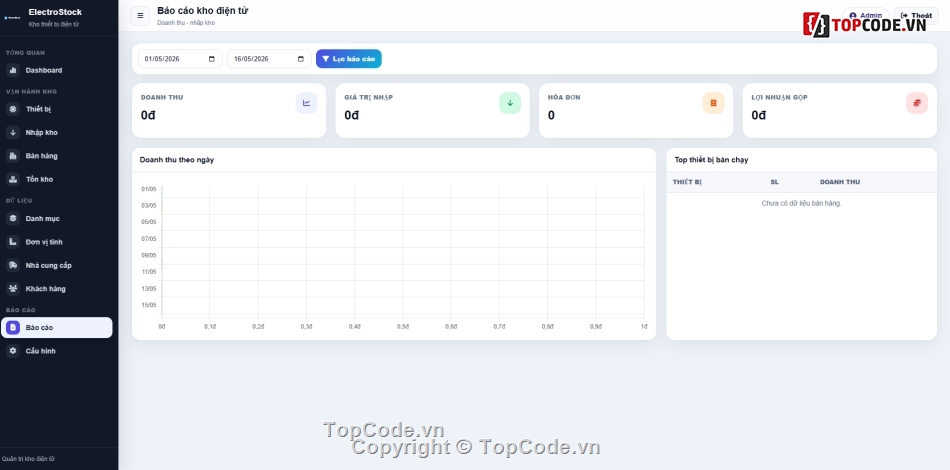
Task: Click the Hóa đơn receipt icon
Action: pos(714,103)
